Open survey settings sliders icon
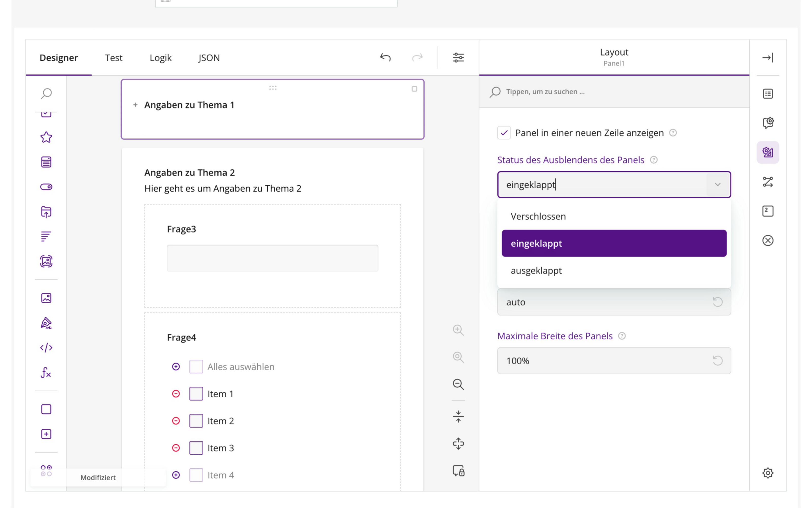Image resolution: width=812 pixels, height=508 pixels. click(x=458, y=57)
